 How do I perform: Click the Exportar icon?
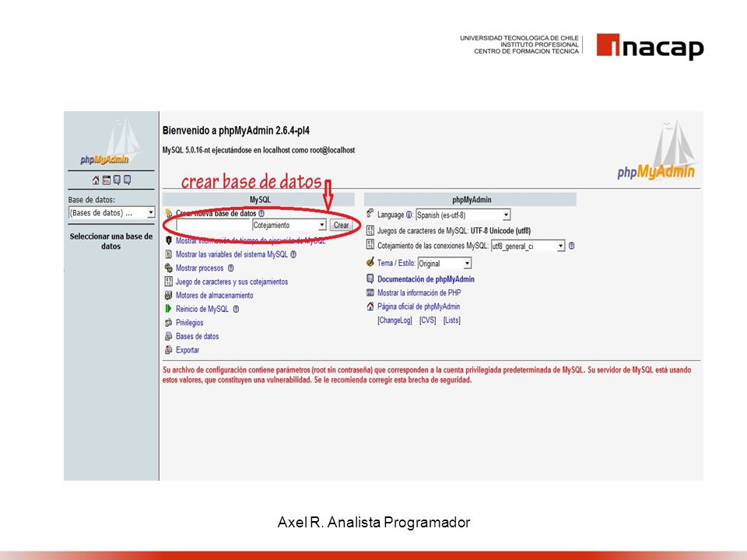pos(168,350)
